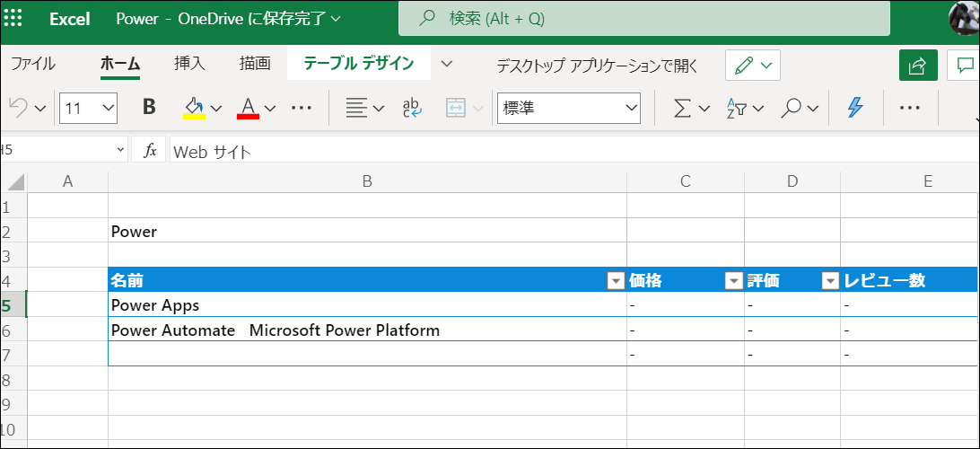980x449 pixels.
Task: Open the 評価 column filter button
Action: (x=830, y=281)
